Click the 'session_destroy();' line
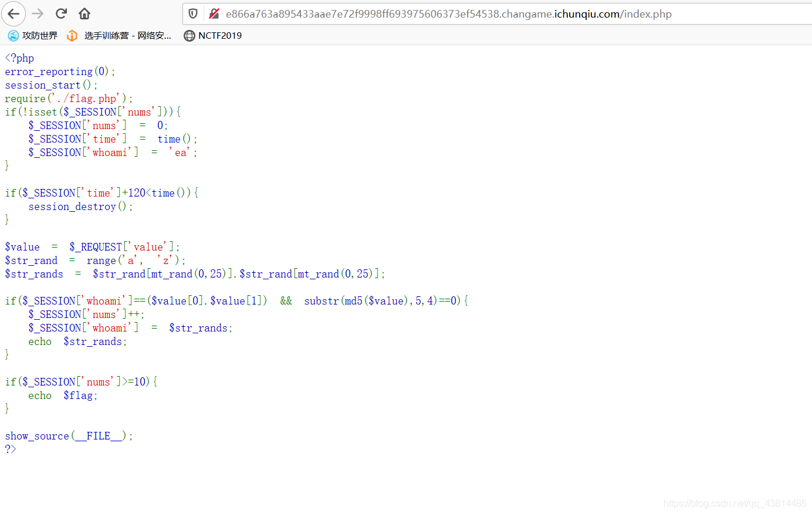812x514 pixels. [x=80, y=207]
